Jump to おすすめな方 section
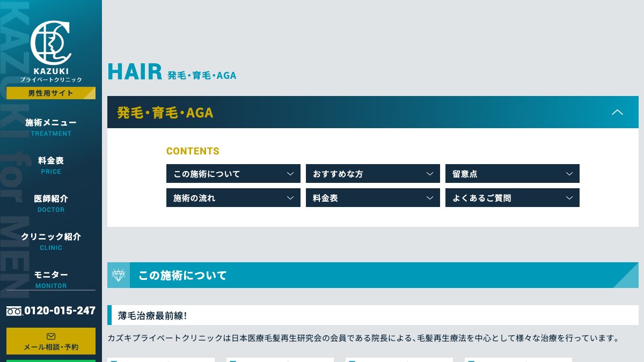 pos(373,174)
